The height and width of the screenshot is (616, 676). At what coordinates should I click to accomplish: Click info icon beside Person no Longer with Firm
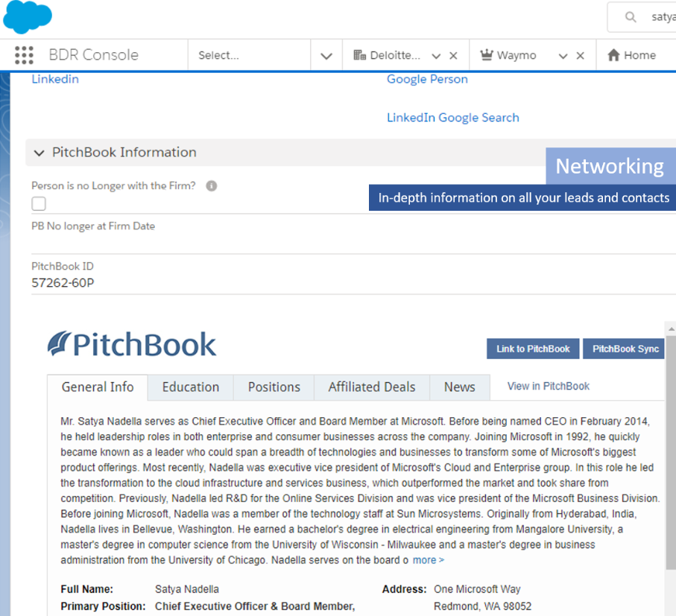[212, 185]
